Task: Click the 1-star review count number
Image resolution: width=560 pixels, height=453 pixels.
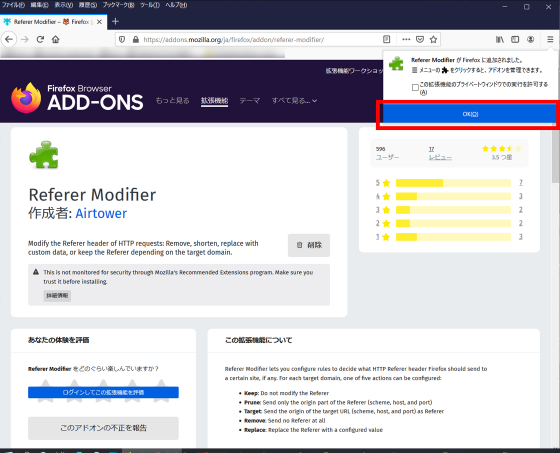Action: click(x=521, y=237)
